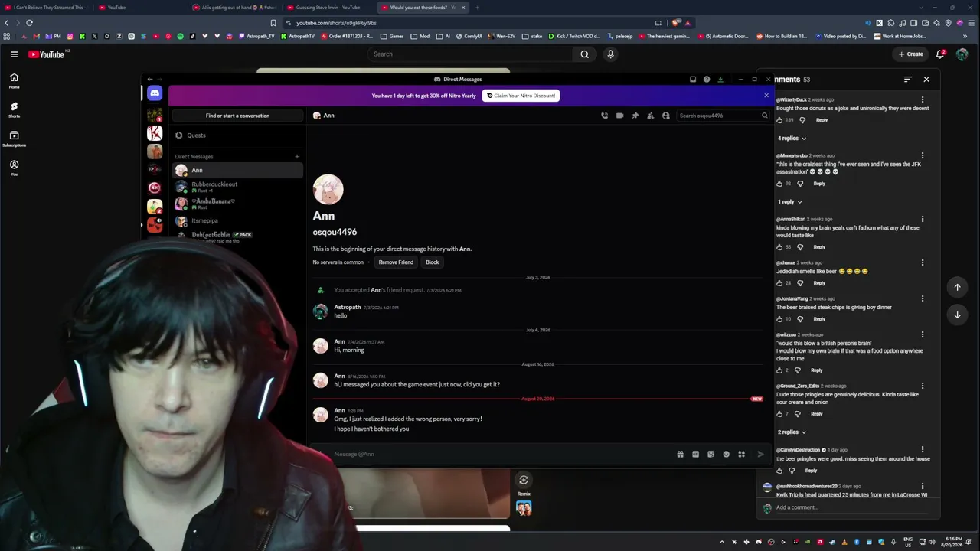Screen dimensions: 980x551
Task: Click the green Discord update download icon
Action: [x=720, y=79]
